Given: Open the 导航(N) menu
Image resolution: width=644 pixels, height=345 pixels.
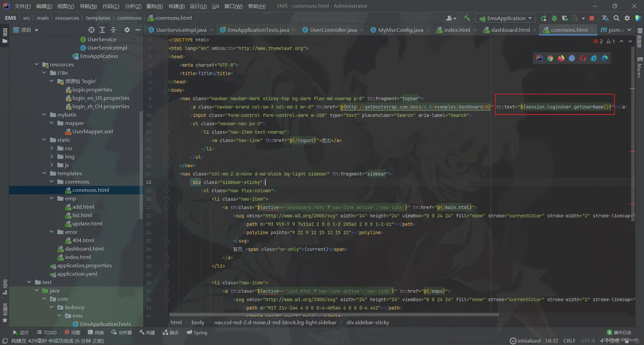Looking at the screenshot, I should pyautogui.click(x=88, y=6).
